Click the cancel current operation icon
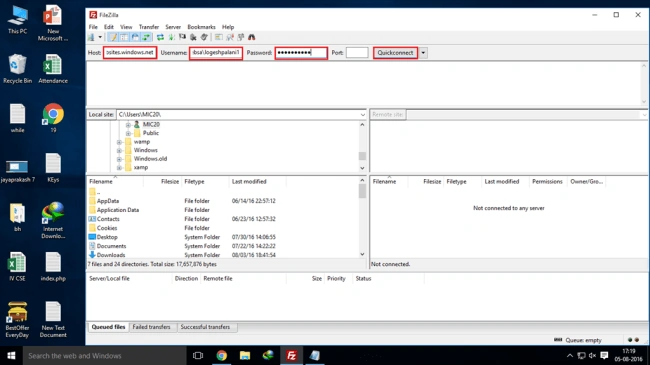The height and width of the screenshot is (365, 650). [x=182, y=37]
